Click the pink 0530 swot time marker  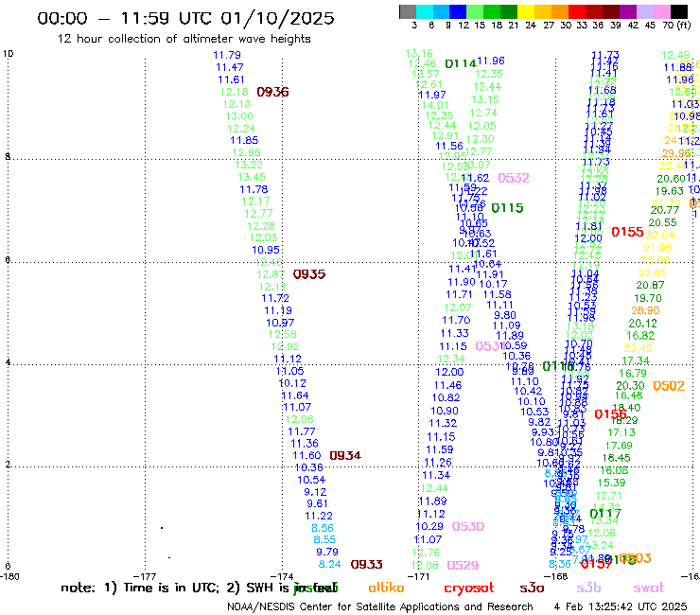[x=468, y=527]
